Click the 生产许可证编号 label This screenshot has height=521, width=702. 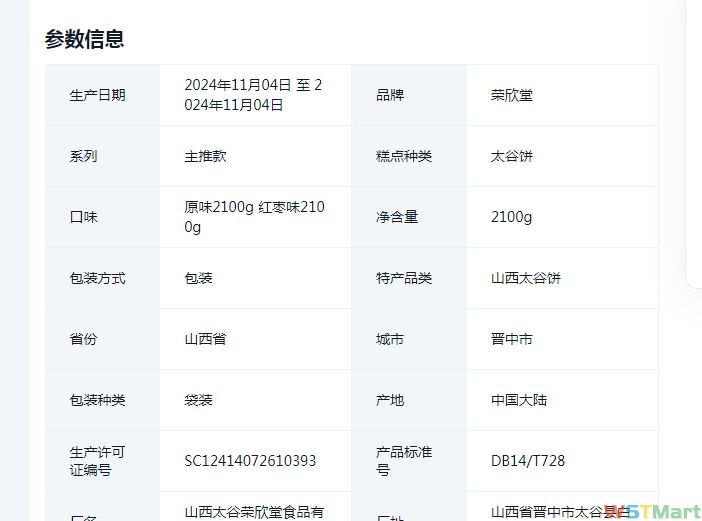pos(97,461)
